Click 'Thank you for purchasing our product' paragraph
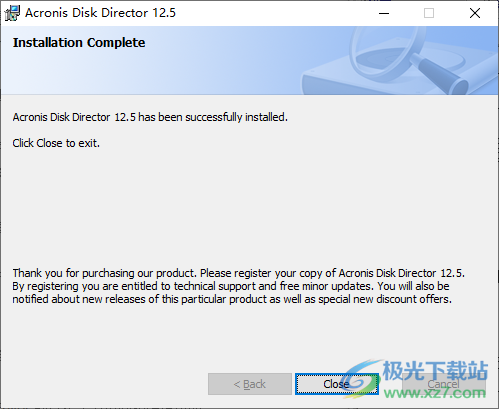The image size is (499, 409). coord(238,286)
